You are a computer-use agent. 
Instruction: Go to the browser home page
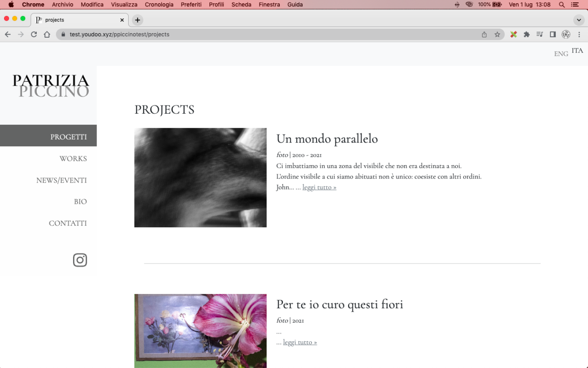click(x=47, y=34)
